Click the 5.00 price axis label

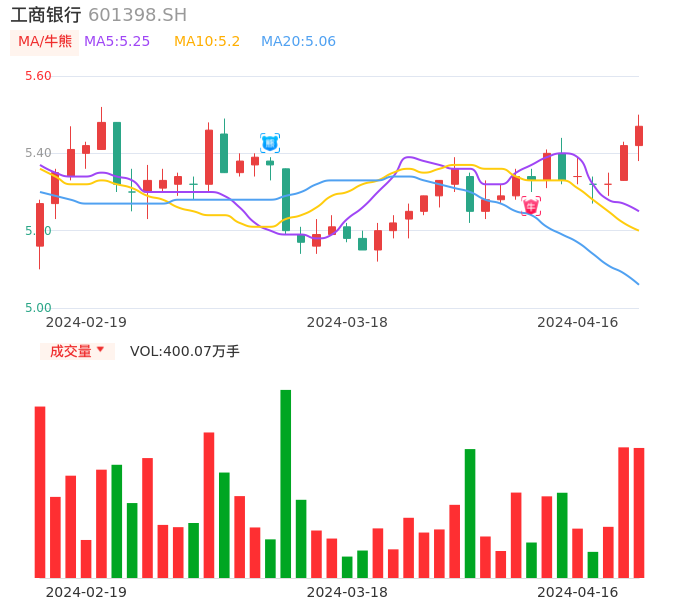pyautogui.click(x=38, y=308)
